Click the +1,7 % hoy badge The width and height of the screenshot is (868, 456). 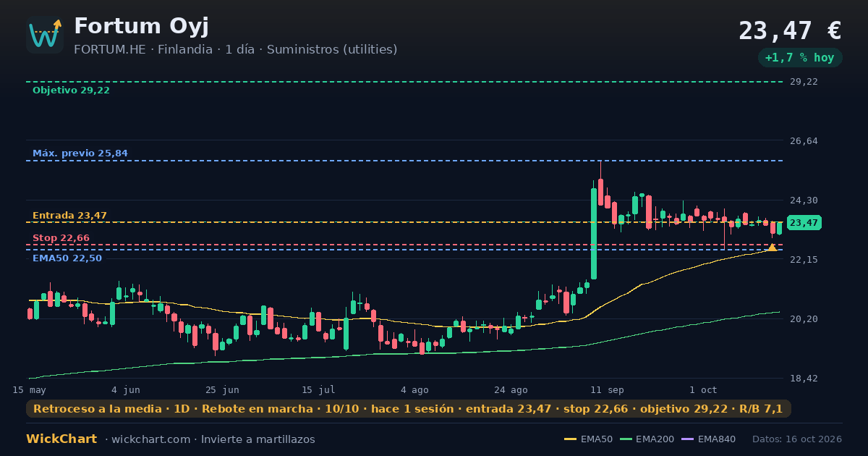(x=800, y=57)
